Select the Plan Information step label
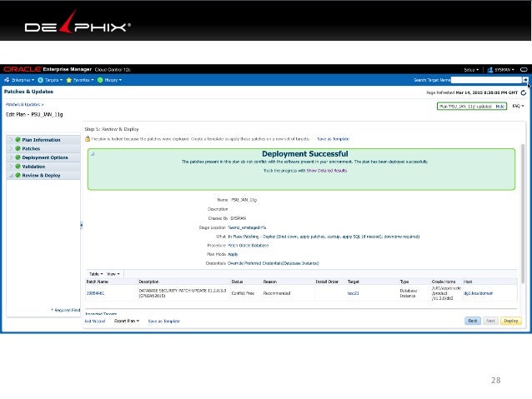Image resolution: width=532 pixels, height=399 pixels. [x=41, y=140]
